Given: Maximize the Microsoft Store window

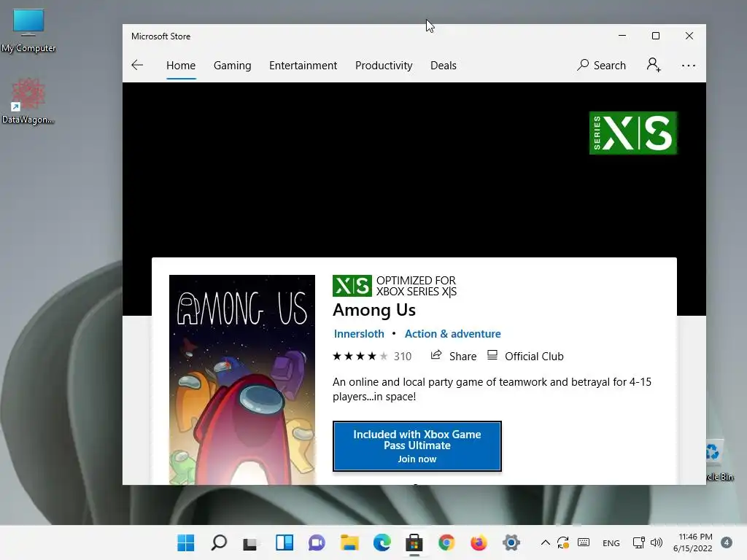Looking at the screenshot, I should (656, 36).
